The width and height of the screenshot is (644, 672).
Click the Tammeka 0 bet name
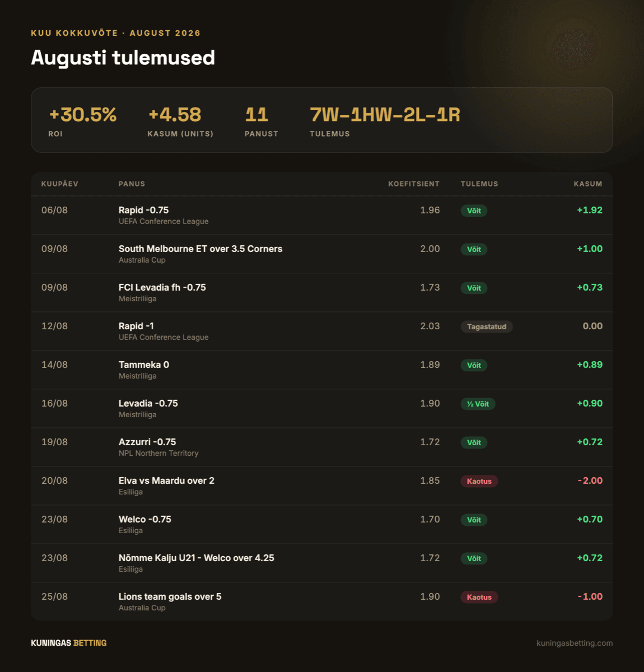pyautogui.click(x=144, y=365)
